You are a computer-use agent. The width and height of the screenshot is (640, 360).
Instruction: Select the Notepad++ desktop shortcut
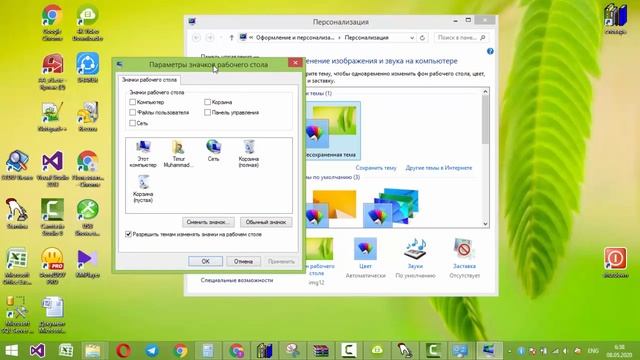52,116
